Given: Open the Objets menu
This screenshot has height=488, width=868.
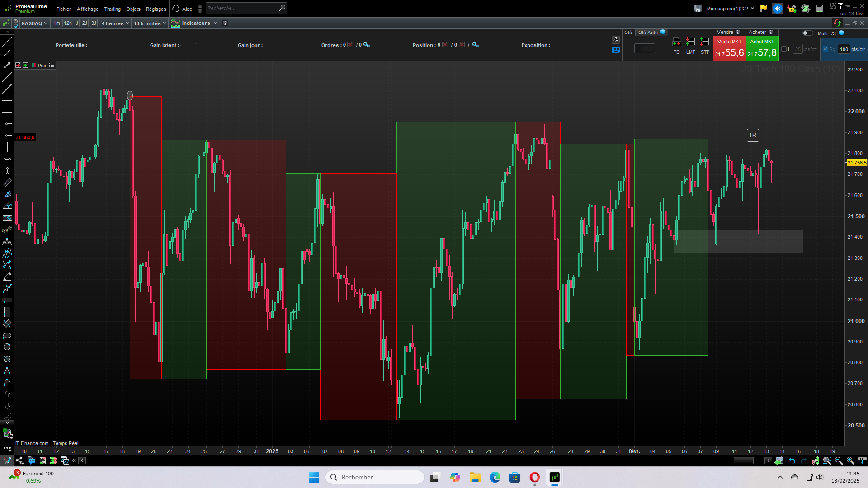Looking at the screenshot, I should (133, 9).
